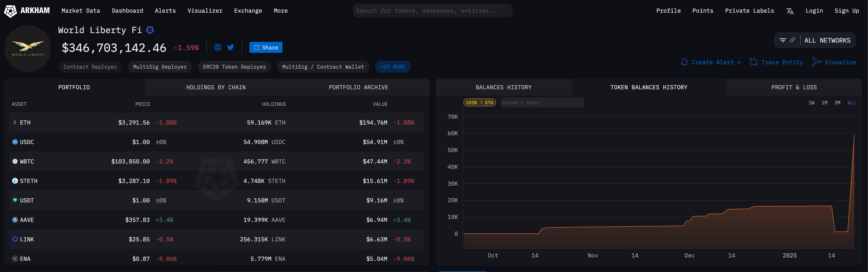Screen dimensions: 868x272
Task: Click the verified badge next to World Liberty Fi
Action: (150, 30)
